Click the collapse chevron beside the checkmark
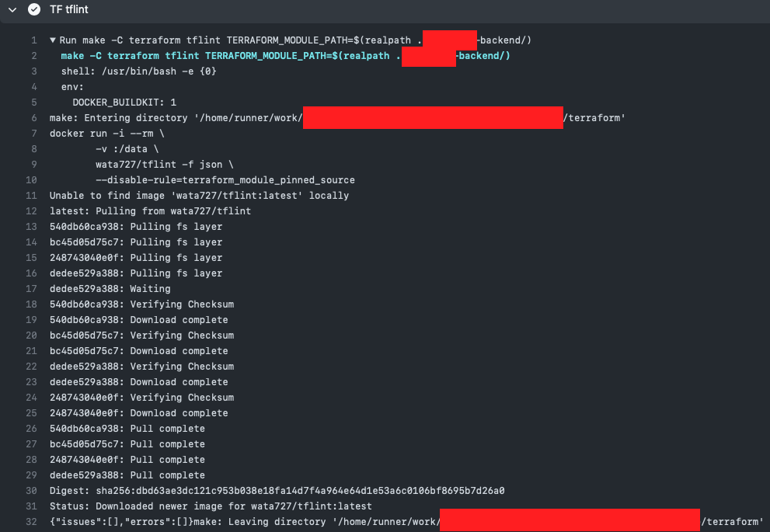This screenshot has height=532, width=770. tap(12, 10)
